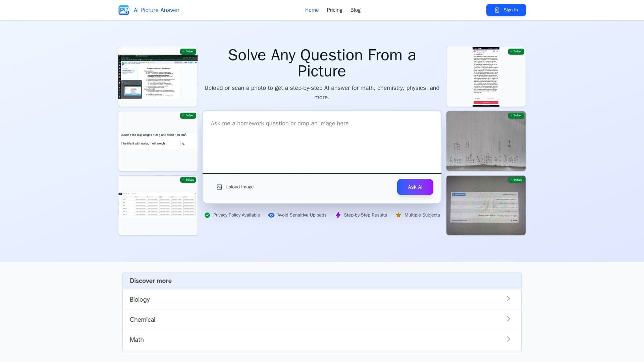Expand the Chemical row chevron

[x=508, y=319]
